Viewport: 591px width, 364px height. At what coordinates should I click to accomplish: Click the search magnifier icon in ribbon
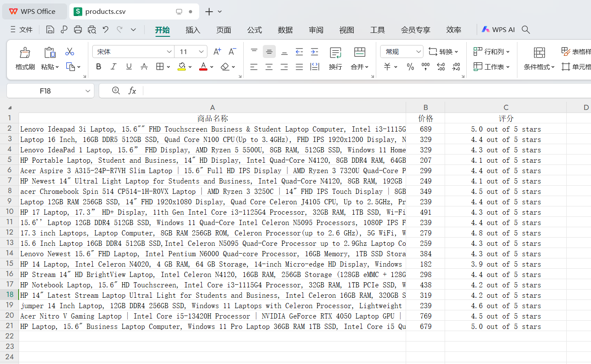tap(526, 29)
